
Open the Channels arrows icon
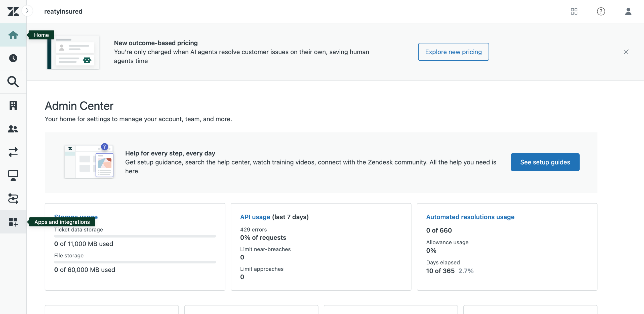(13, 152)
